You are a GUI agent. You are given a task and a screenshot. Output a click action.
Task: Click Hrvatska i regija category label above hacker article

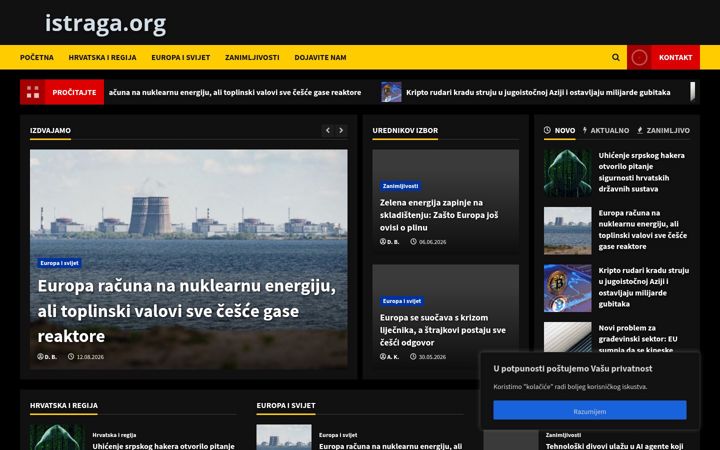[x=114, y=435]
